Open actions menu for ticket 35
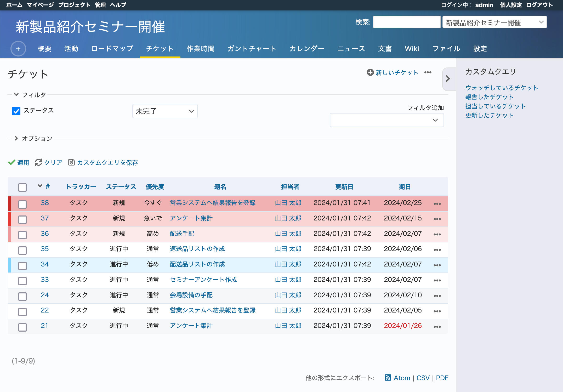The width and height of the screenshot is (563, 392). (437, 250)
